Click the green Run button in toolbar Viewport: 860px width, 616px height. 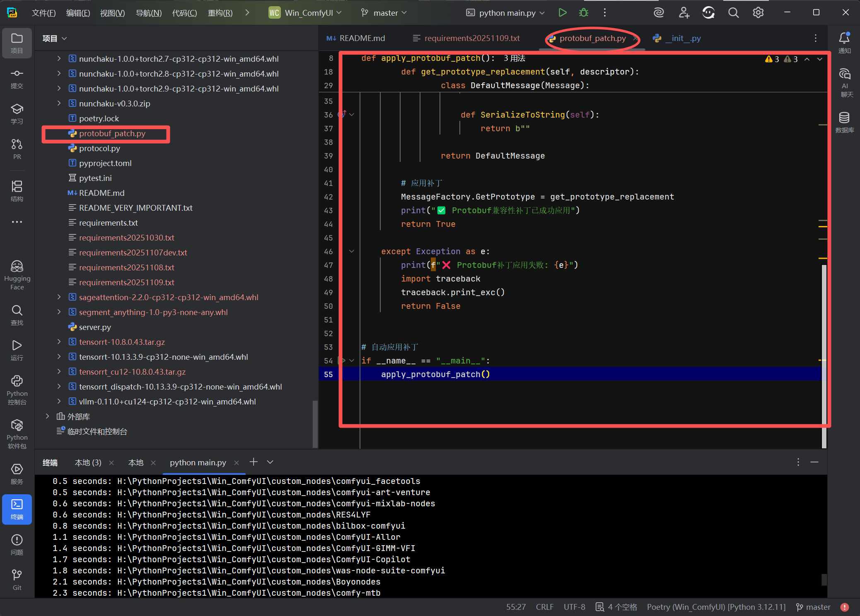coord(562,13)
